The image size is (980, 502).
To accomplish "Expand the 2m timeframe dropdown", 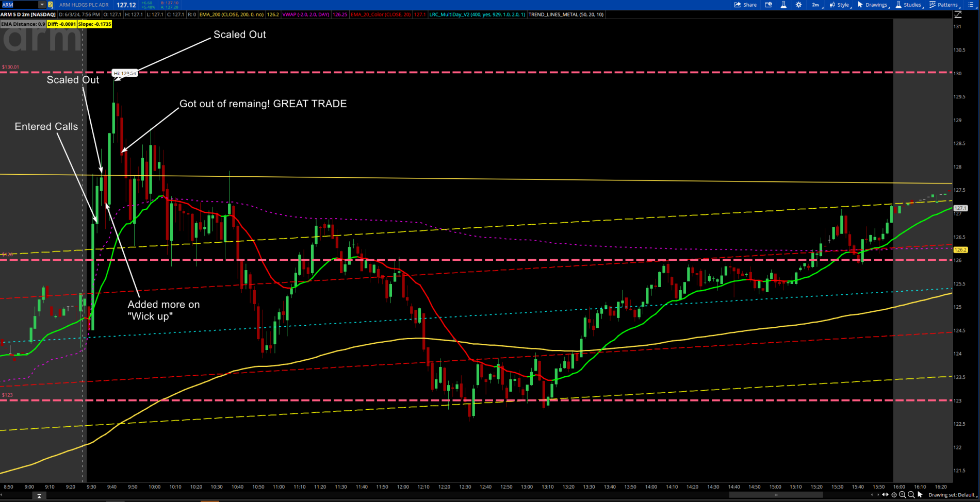I will click(815, 5).
